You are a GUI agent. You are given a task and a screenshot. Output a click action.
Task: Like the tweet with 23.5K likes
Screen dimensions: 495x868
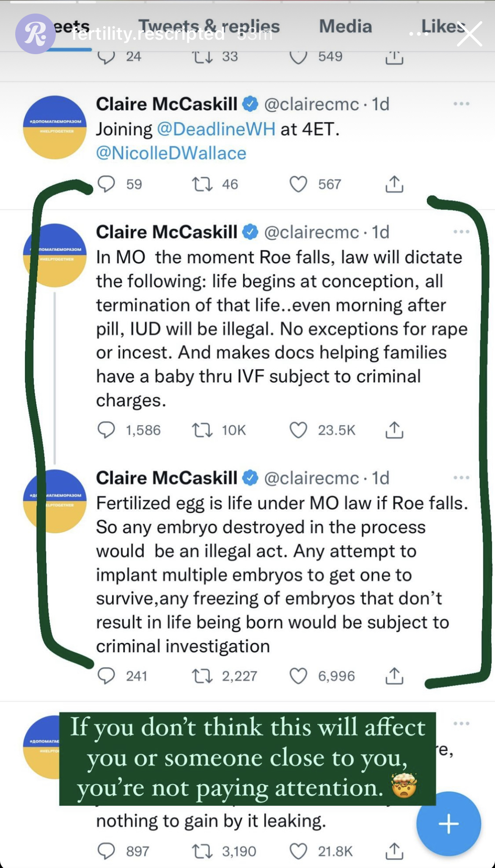click(298, 430)
